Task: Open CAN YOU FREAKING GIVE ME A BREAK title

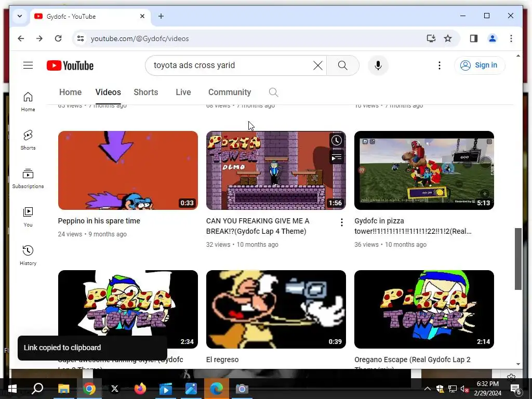Action: (258, 226)
